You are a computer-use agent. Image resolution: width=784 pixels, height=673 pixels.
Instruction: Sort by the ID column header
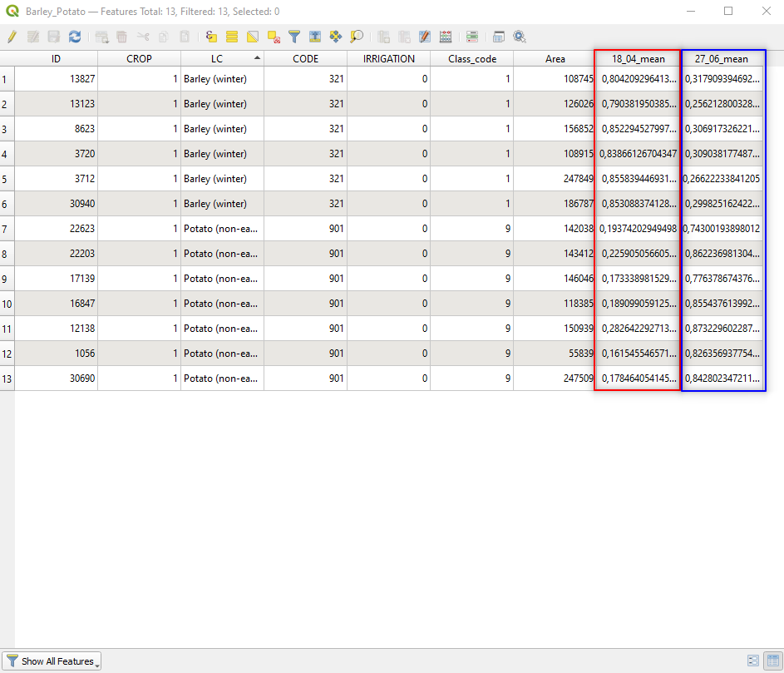tap(56, 58)
